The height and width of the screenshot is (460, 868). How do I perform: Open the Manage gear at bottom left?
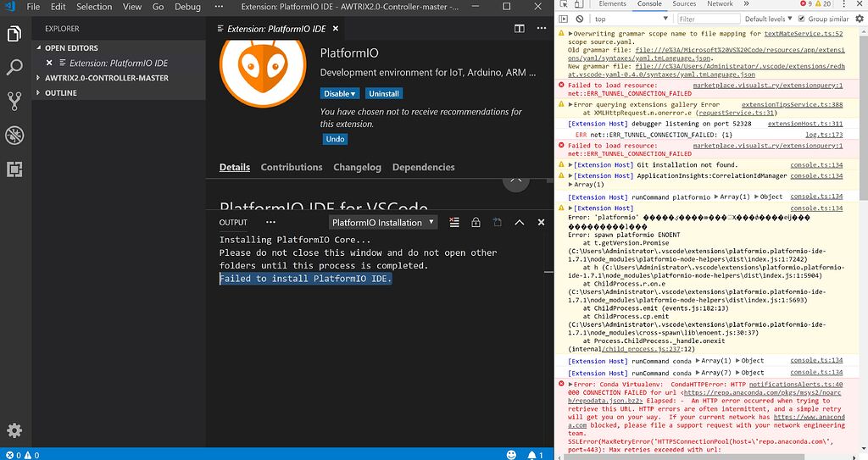point(14,430)
